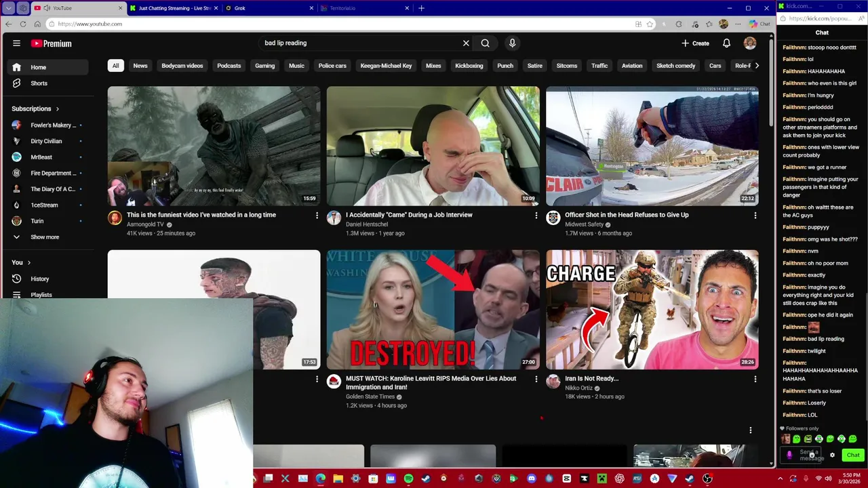
Task: Open the Dirty Civilian subscription
Action: (47, 141)
